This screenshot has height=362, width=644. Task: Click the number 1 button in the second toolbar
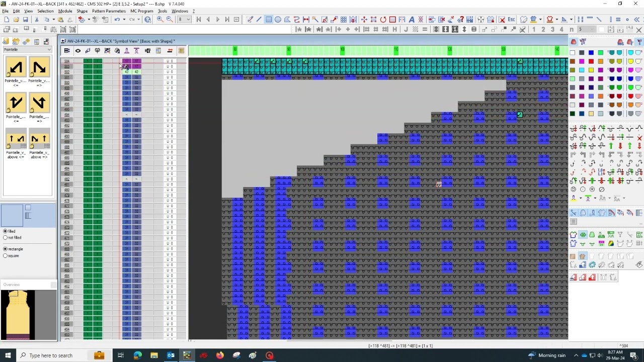pyautogui.click(x=533, y=30)
